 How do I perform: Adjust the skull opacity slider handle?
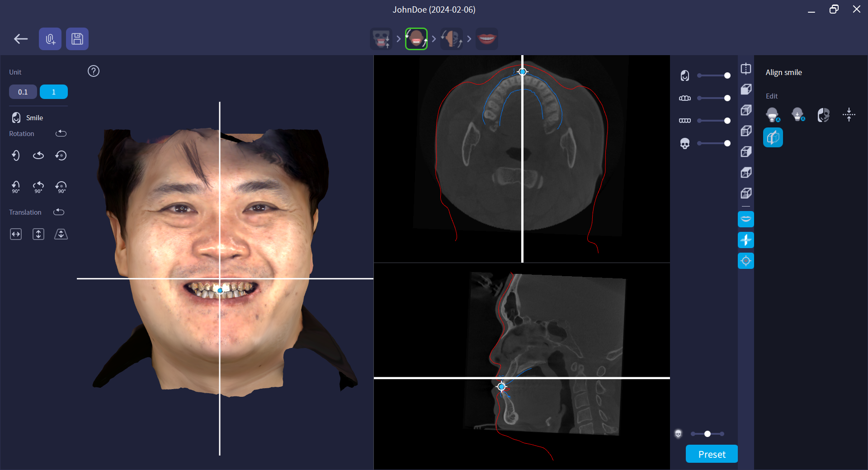(727, 143)
